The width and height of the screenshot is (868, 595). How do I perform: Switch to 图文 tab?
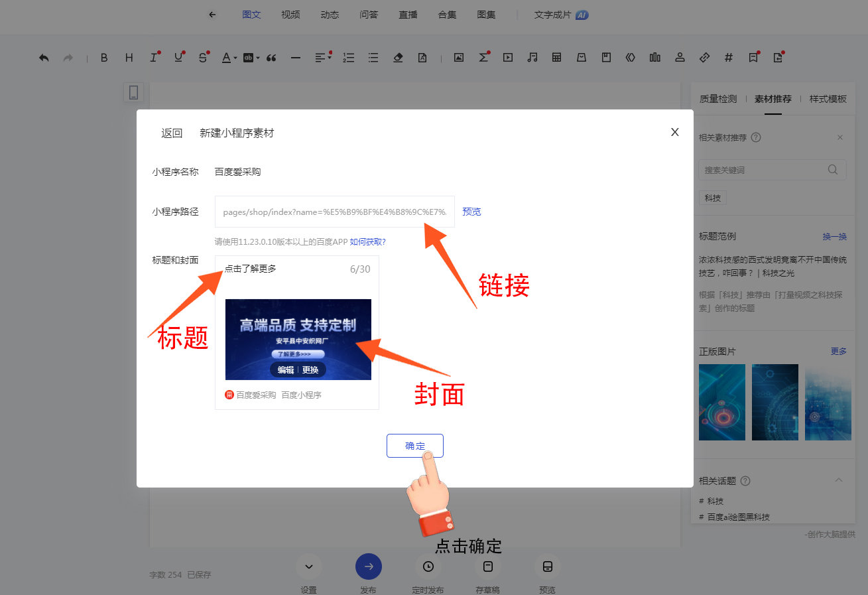251,15
